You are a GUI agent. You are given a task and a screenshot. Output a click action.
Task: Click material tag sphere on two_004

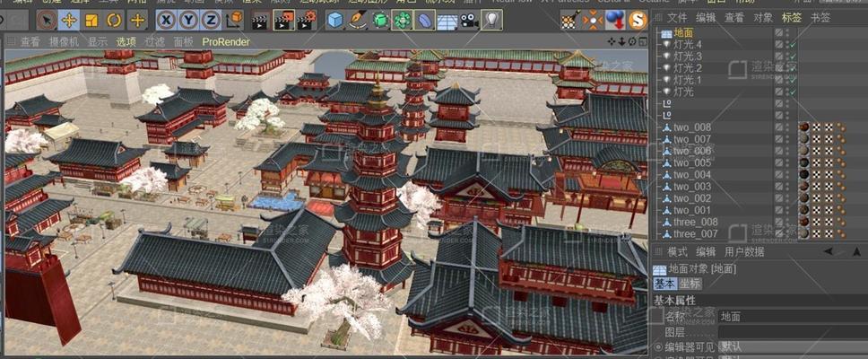click(x=803, y=174)
